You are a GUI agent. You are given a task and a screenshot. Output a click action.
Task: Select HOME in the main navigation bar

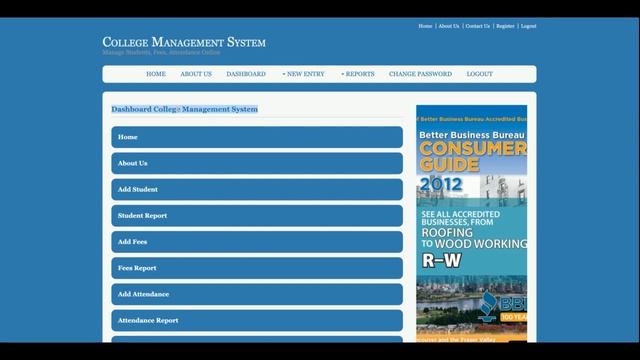(156, 74)
